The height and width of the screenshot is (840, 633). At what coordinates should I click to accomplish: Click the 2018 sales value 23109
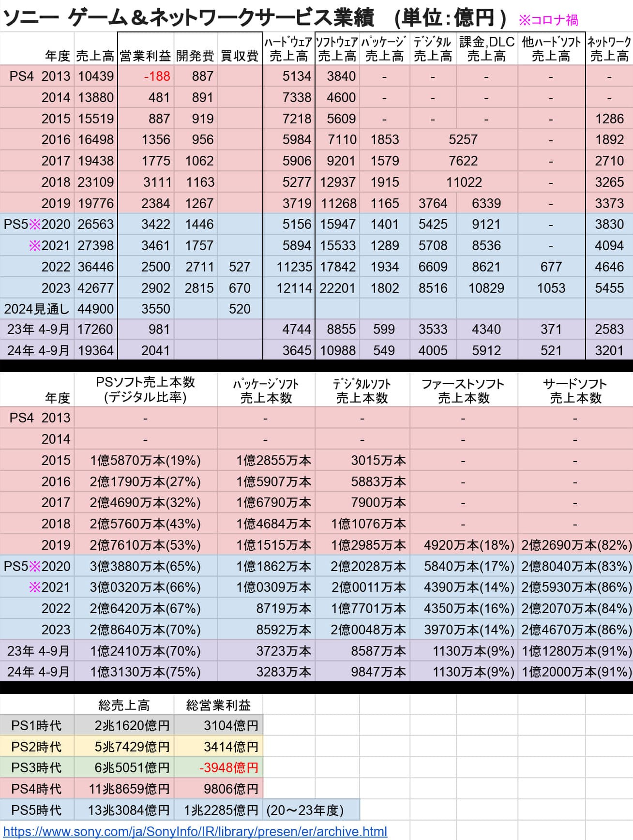click(x=95, y=182)
